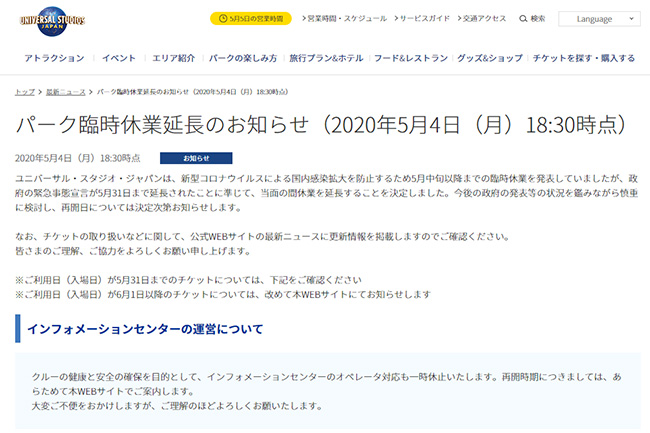Click the magnifier search icon
This screenshot has height=433, width=650.
pos(523,19)
